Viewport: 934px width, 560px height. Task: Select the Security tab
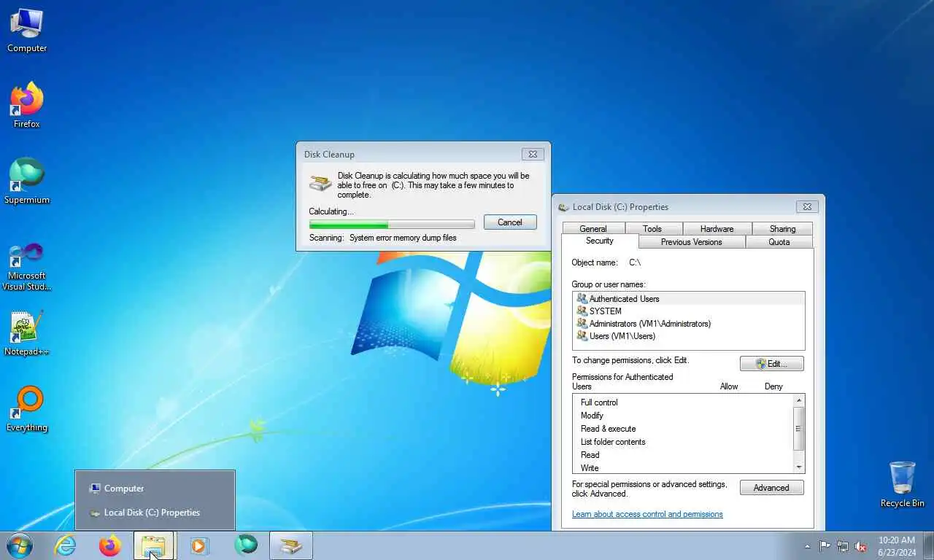(x=600, y=241)
